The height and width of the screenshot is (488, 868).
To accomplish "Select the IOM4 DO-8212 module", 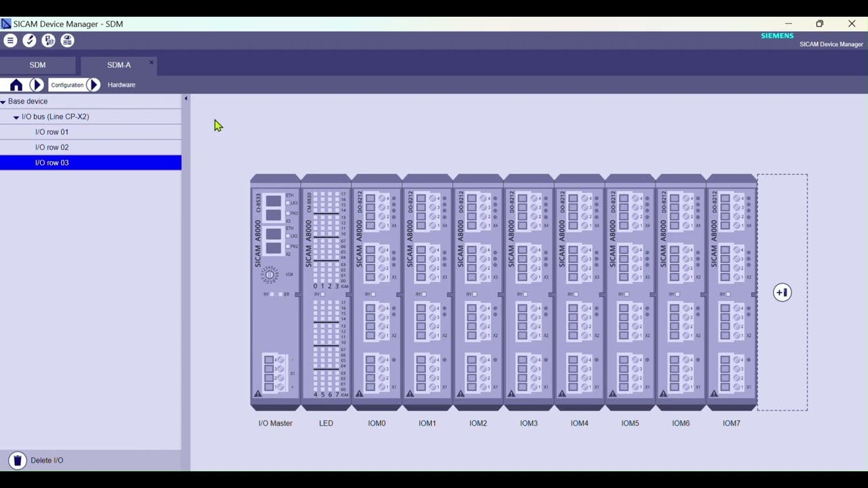I will click(579, 292).
